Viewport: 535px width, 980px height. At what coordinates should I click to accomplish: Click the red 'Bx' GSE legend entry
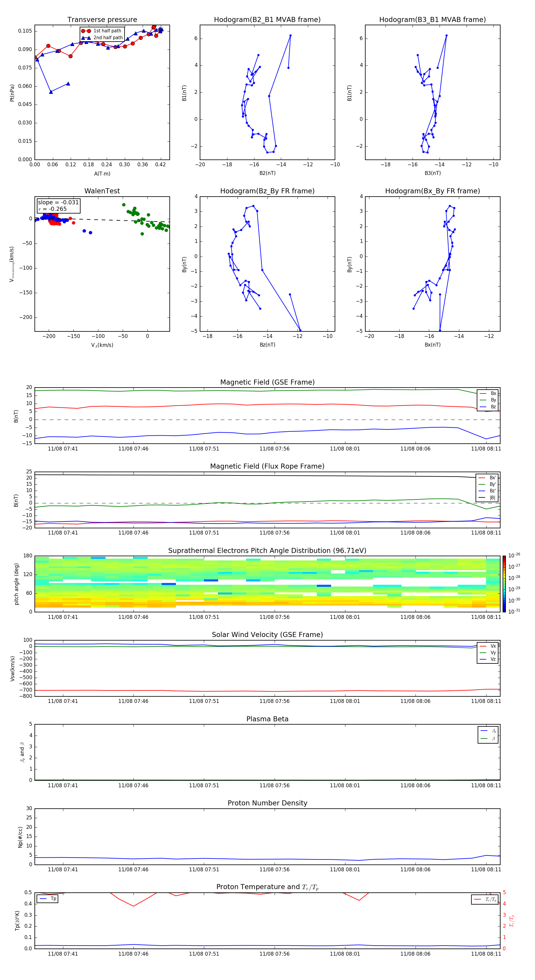pyautogui.click(x=488, y=393)
